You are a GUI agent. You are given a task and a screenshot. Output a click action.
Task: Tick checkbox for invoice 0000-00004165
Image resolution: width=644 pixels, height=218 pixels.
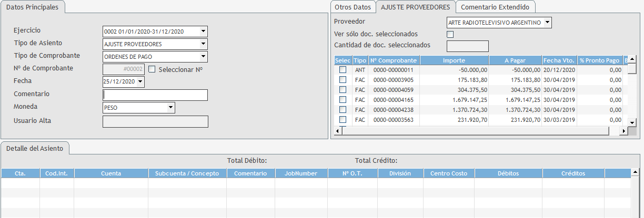[343, 100]
